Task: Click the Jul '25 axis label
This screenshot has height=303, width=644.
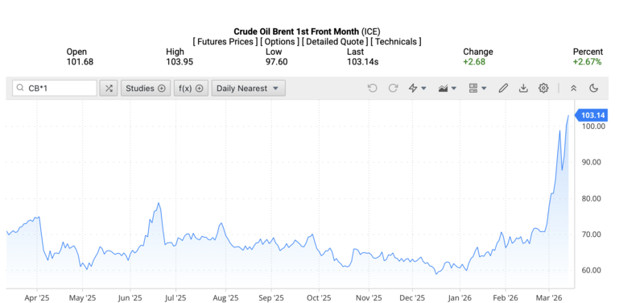Action: tap(175, 297)
